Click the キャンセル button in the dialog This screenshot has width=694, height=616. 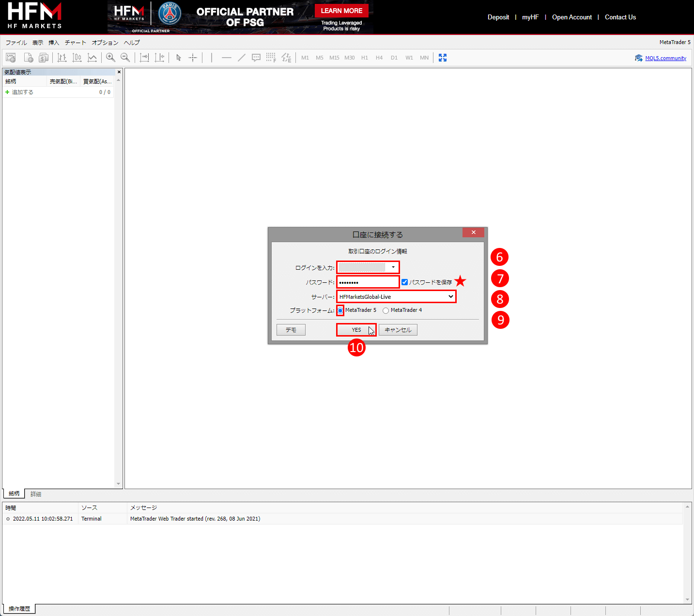pyautogui.click(x=398, y=330)
